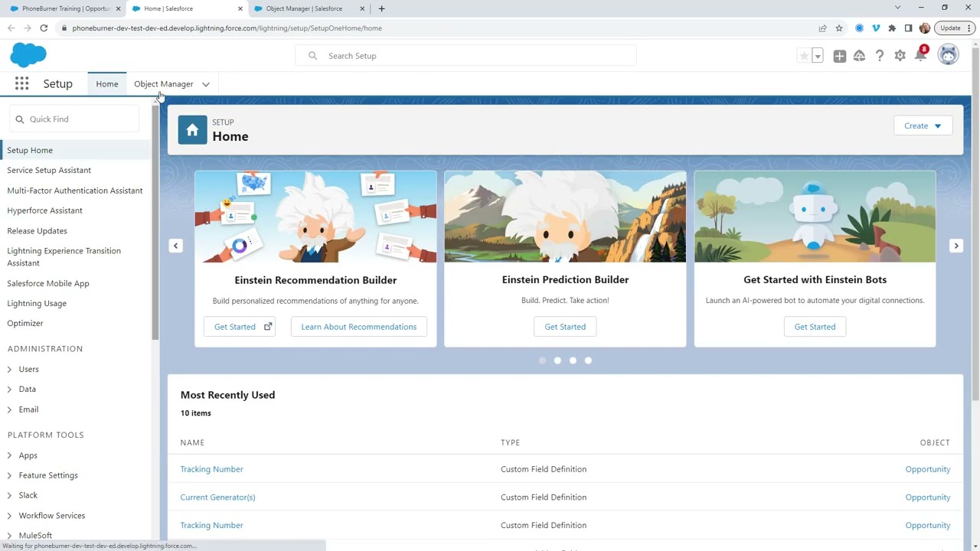The height and width of the screenshot is (551, 980).
Task: Click Learn About Recommendations button
Action: [x=359, y=327]
